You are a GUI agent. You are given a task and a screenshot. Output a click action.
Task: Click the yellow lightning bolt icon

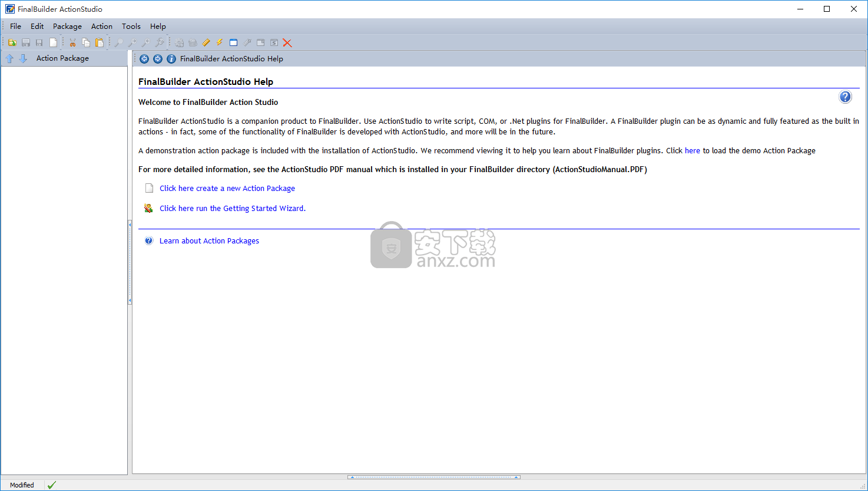(x=220, y=42)
